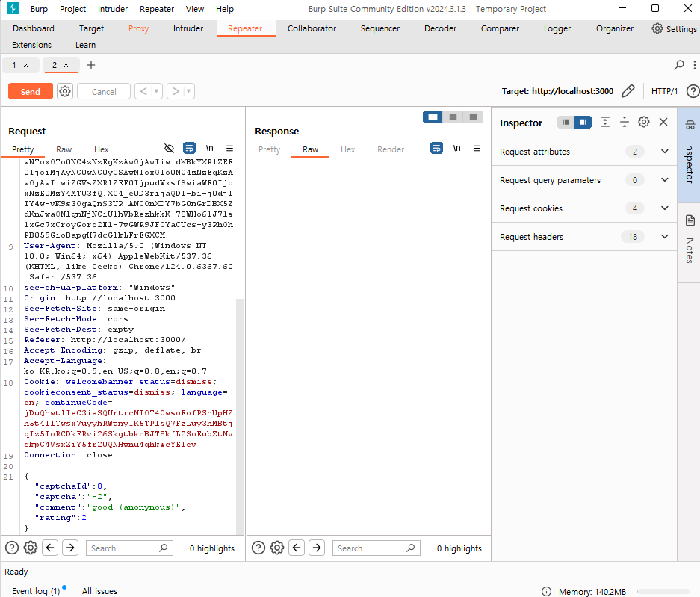Toggle show newlines in Response viewer
700x597 pixels.
(x=456, y=148)
